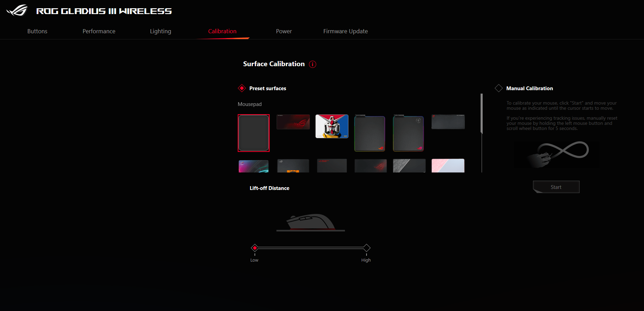
Task: Pick the colorful pink and teal mousepad
Action: pos(253,166)
